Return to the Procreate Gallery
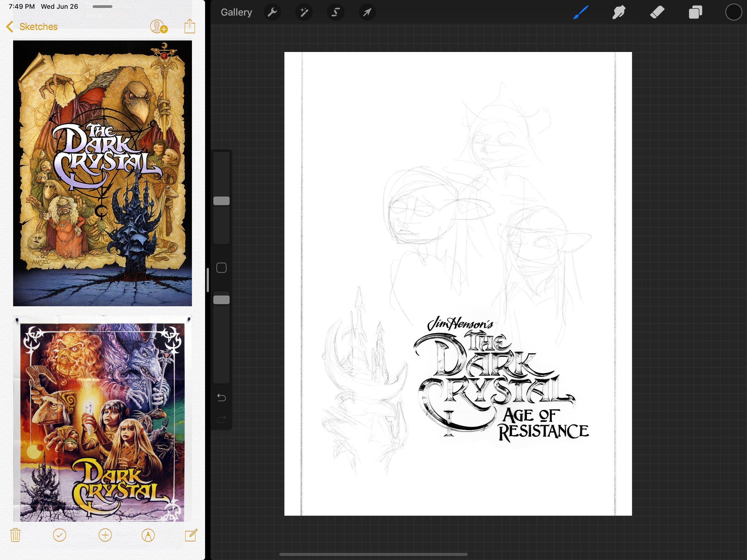 [237, 13]
